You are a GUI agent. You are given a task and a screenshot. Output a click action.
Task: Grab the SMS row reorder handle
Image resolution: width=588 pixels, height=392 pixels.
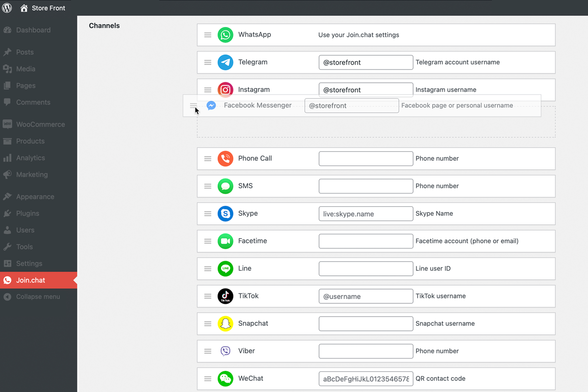pyautogui.click(x=208, y=186)
